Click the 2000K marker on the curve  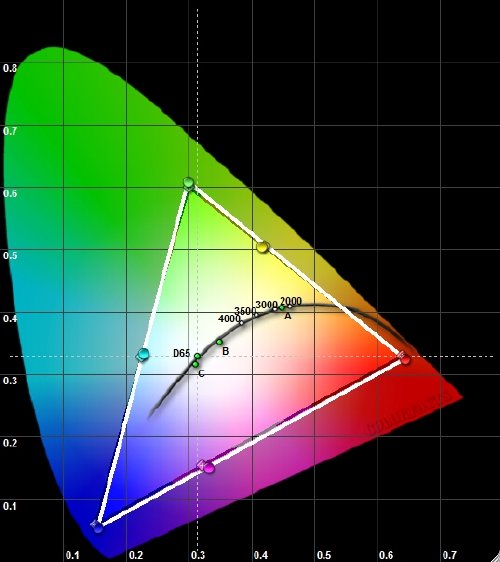pos(290,306)
